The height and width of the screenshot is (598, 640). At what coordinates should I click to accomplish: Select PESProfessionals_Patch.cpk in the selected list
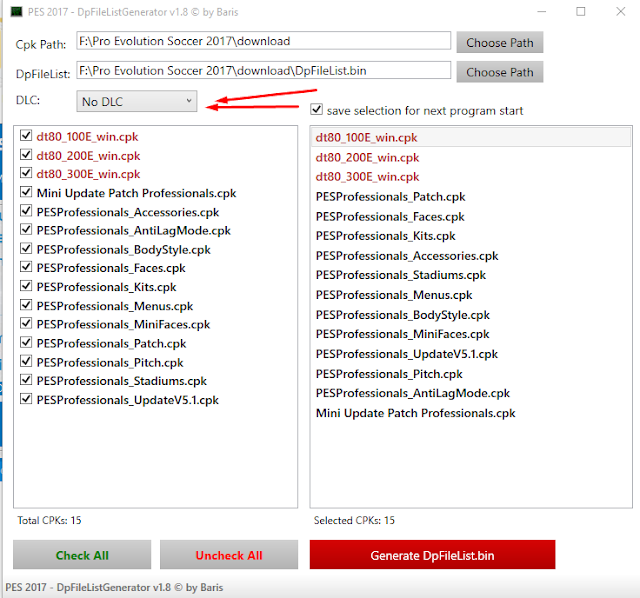[x=471, y=197]
